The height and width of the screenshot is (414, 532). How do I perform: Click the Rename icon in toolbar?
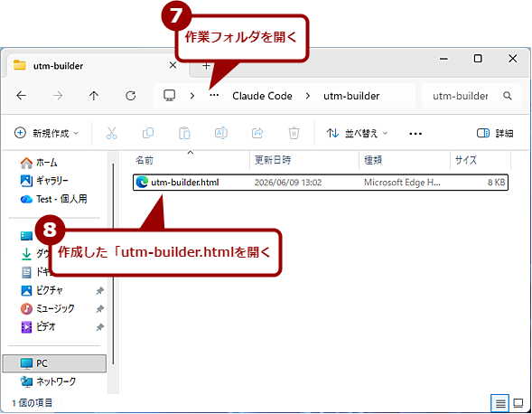(221, 133)
